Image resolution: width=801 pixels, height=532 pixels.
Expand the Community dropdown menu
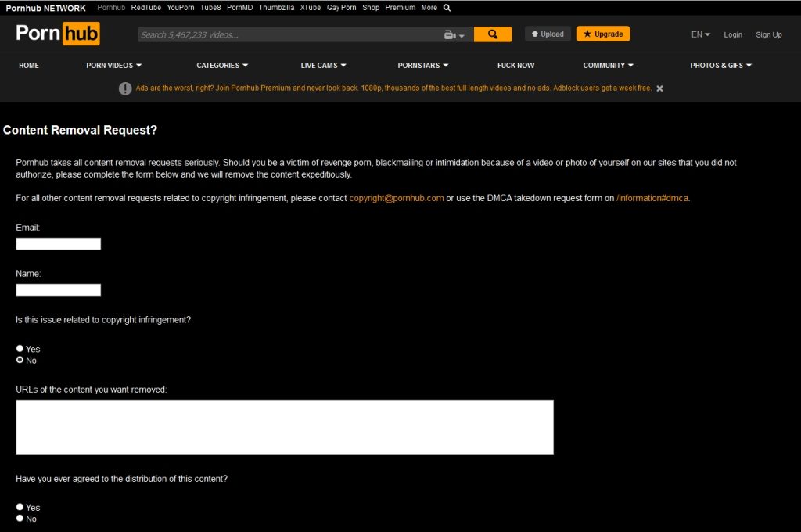pos(608,66)
